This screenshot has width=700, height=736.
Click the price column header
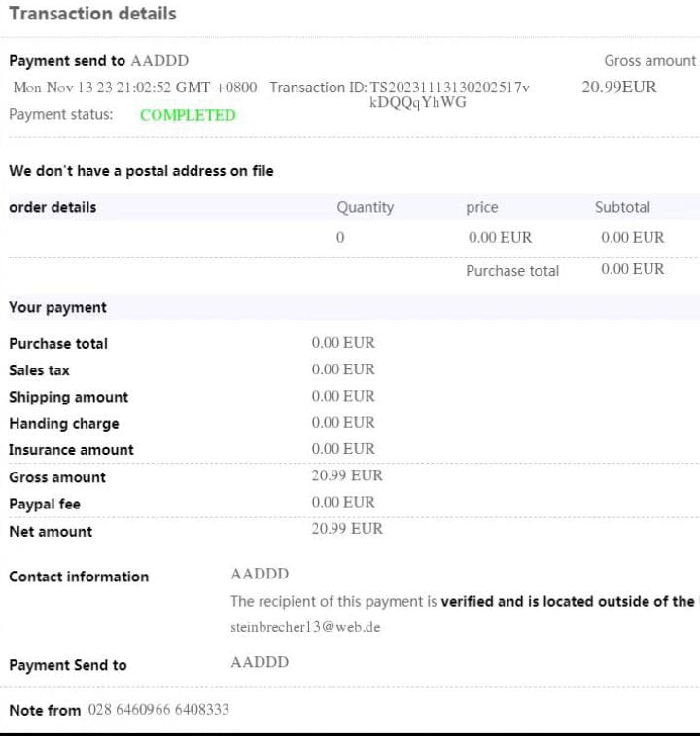(x=482, y=207)
